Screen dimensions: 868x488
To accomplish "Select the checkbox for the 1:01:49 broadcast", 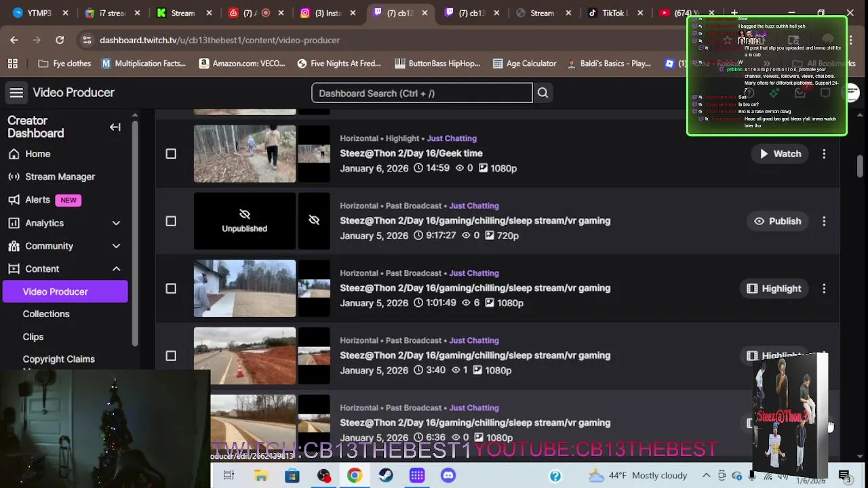I will click(171, 289).
